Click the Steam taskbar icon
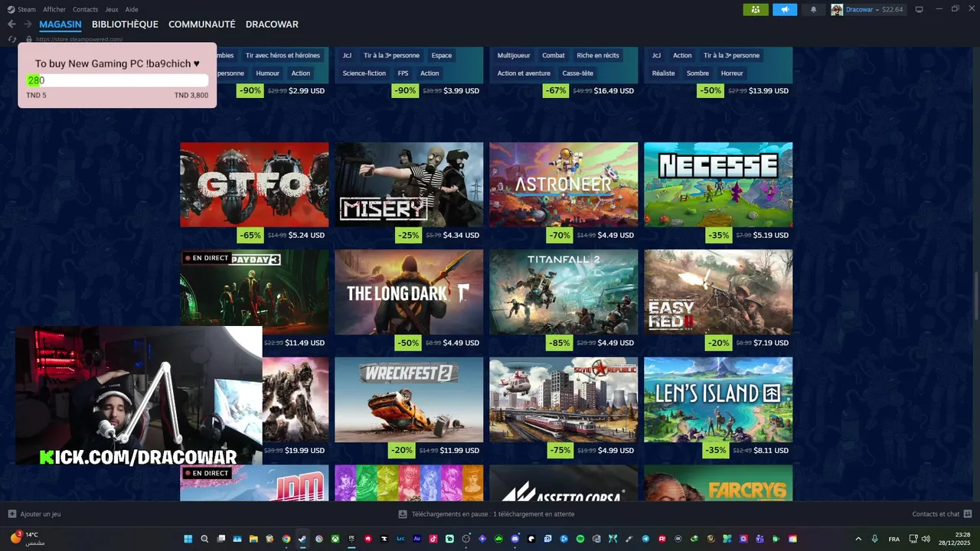The image size is (980, 551). pos(302,539)
